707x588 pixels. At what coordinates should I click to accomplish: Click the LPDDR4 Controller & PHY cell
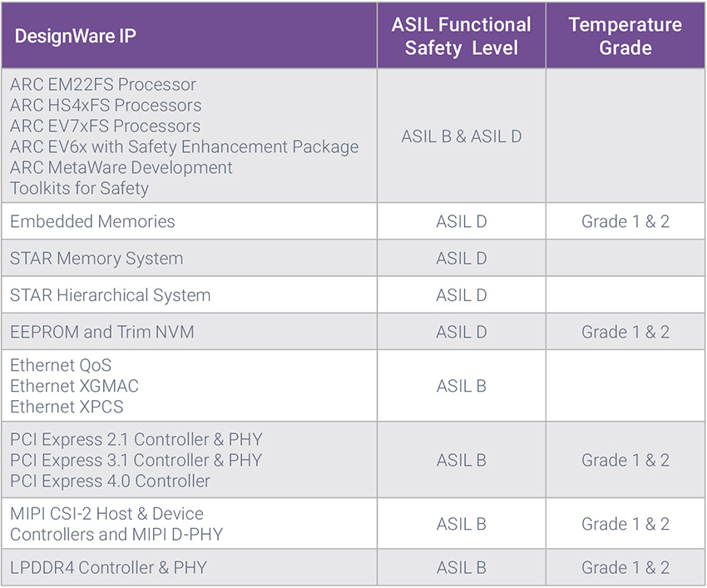[108, 568]
